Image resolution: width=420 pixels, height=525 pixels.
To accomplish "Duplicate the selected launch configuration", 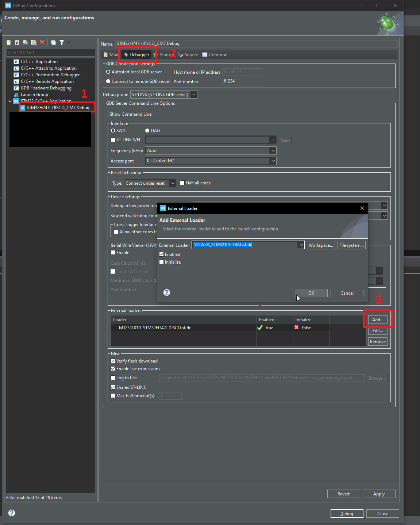I will (x=34, y=42).
